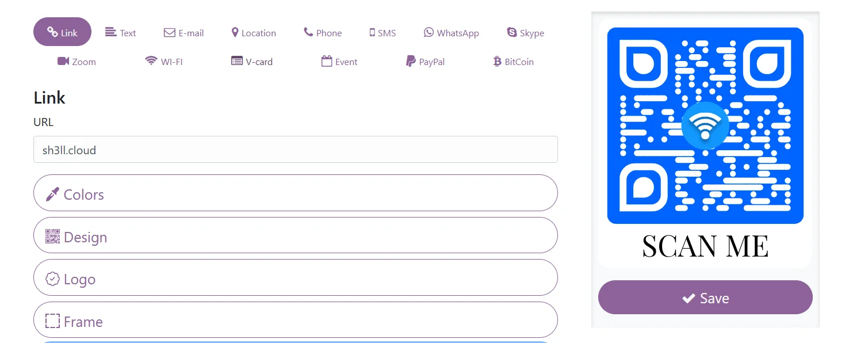Open the V-card tab
This screenshot has height=343, width=868.
(x=252, y=62)
